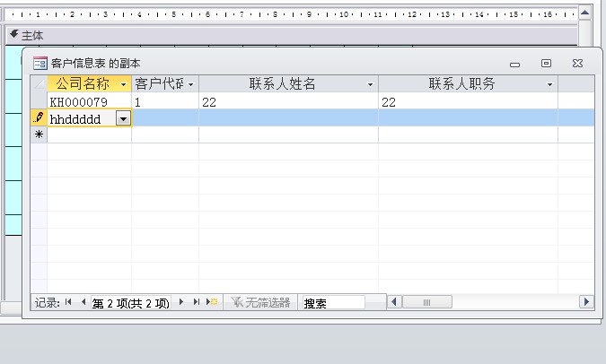Click the current record number box

pyautogui.click(x=131, y=303)
